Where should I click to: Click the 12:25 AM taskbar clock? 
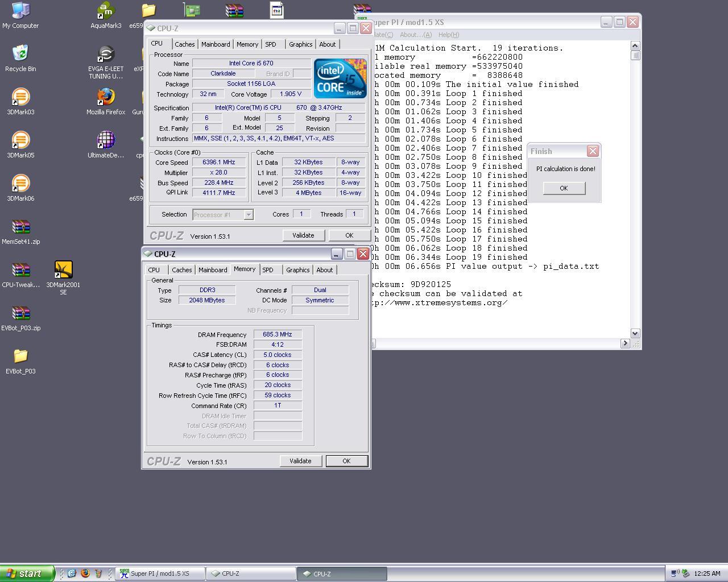pos(707,573)
